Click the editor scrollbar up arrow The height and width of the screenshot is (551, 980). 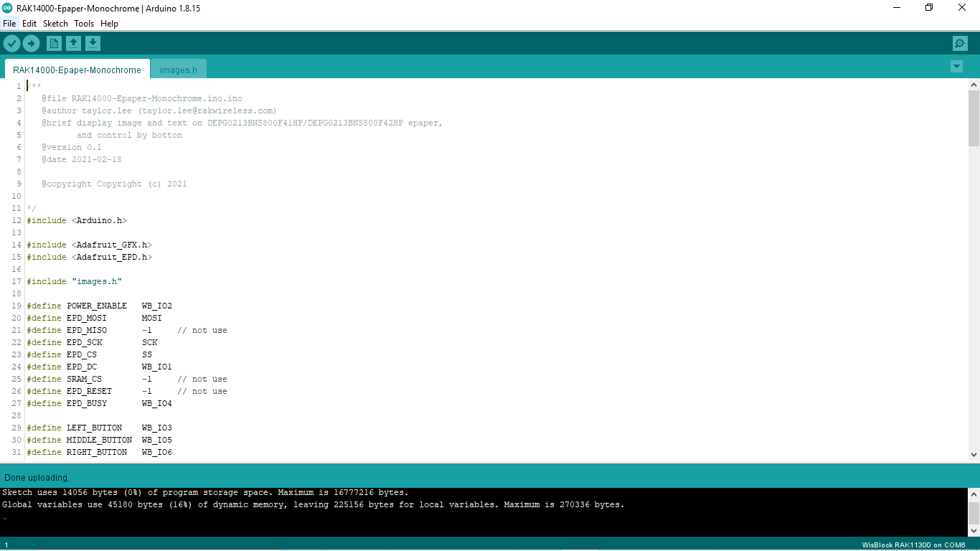[x=974, y=85]
